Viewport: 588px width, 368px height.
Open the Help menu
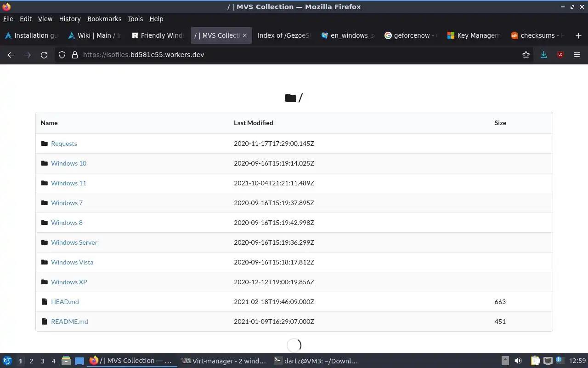pyautogui.click(x=156, y=19)
